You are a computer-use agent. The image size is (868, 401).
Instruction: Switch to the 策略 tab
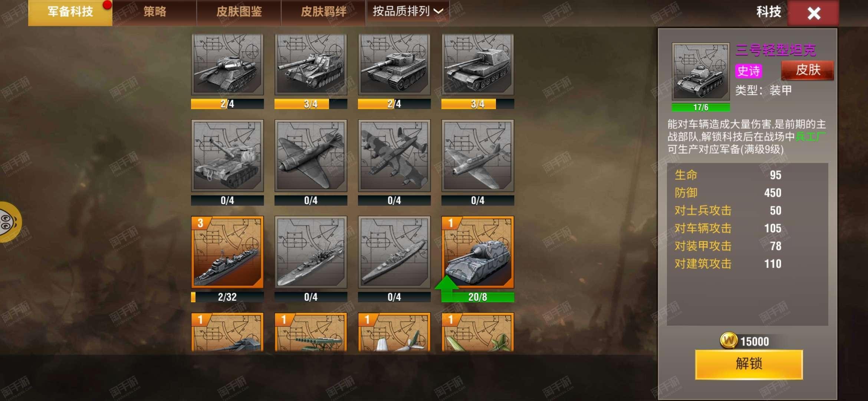(x=155, y=12)
